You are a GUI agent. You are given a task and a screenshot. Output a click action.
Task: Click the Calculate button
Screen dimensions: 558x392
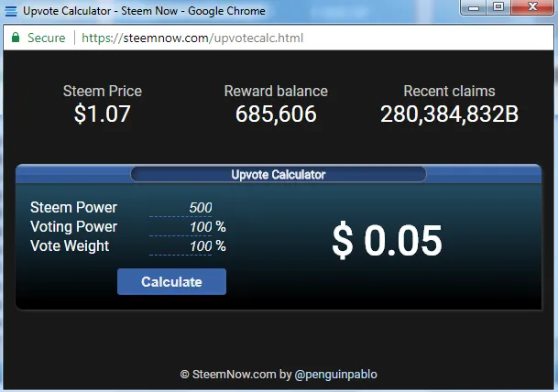(x=171, y=281)
